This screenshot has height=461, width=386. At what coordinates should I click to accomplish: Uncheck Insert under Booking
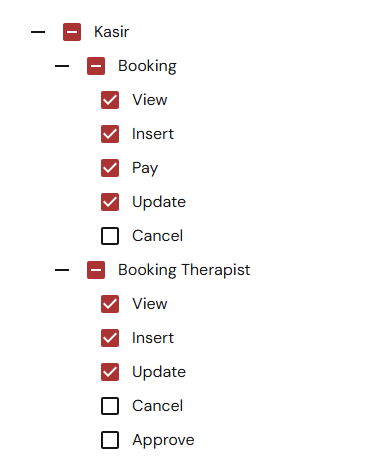coord(110,134)
